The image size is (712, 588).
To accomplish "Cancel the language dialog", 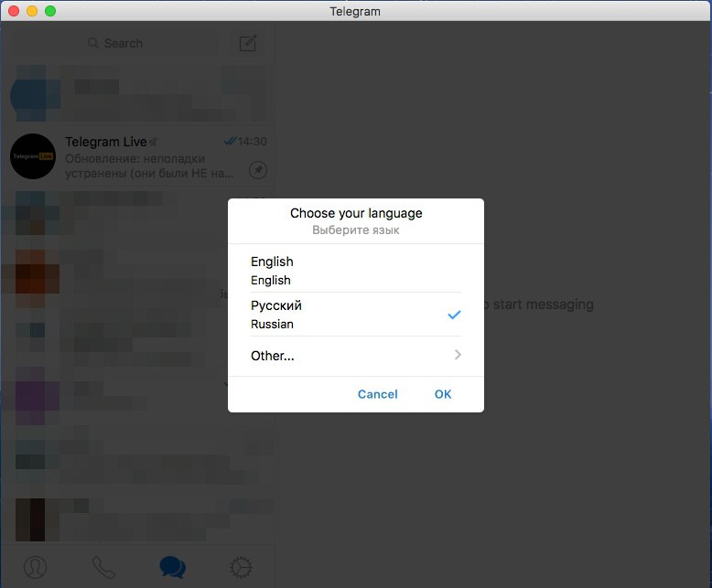I will click(377, 394).
